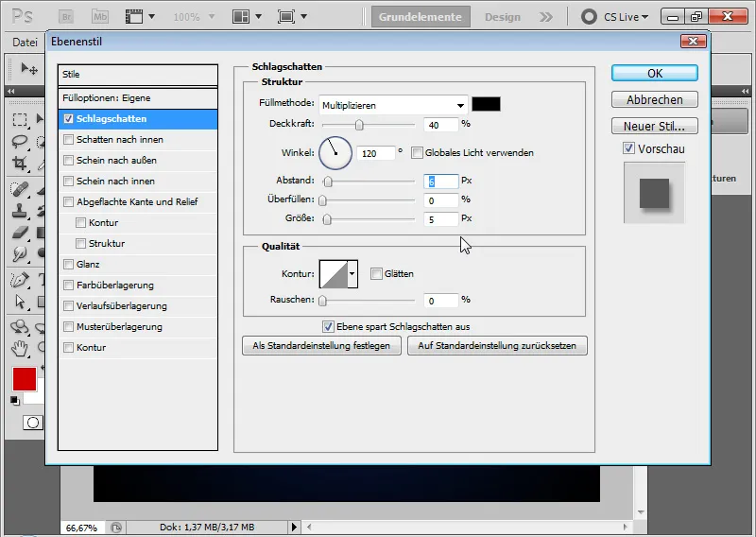756x537 pixels.
Task: Show more workspaces with double chevron
Action: point(546,17)
